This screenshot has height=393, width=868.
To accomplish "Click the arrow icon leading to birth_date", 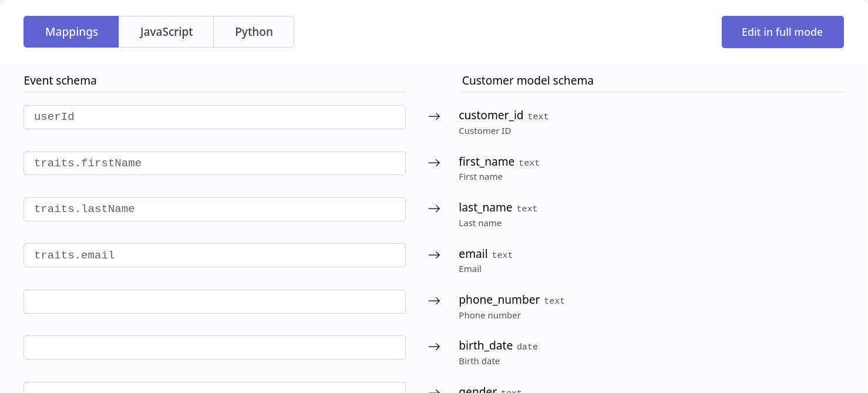I will 434,347.
